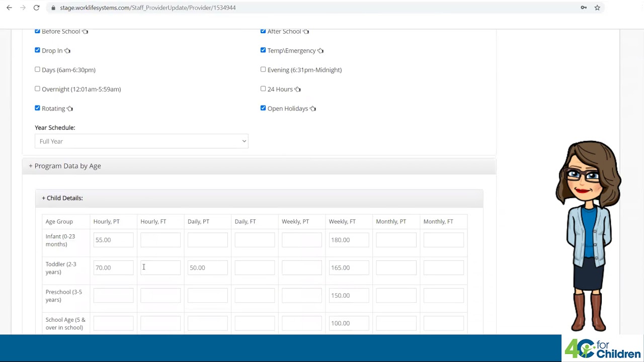Click the Year Schedule label
Screen dimensions: 644x362
(55, 128)
